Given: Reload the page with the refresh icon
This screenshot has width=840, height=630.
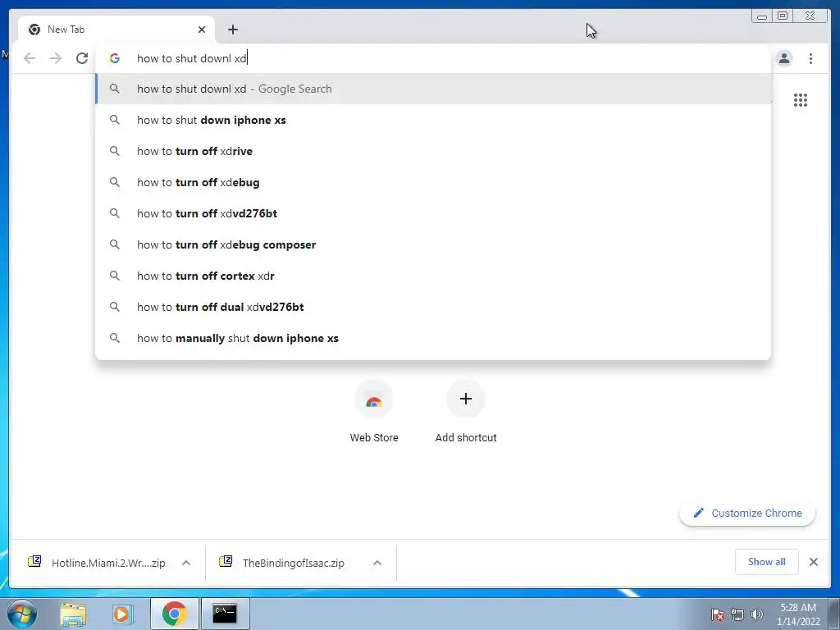Looking at the screenshot, I should click(82, 58).
